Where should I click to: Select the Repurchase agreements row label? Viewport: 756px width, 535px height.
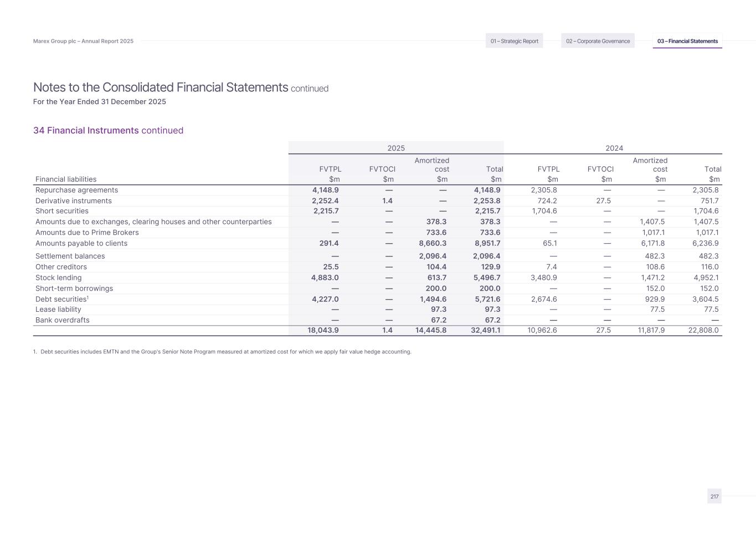pyautogui.click(x=76, y=190)
